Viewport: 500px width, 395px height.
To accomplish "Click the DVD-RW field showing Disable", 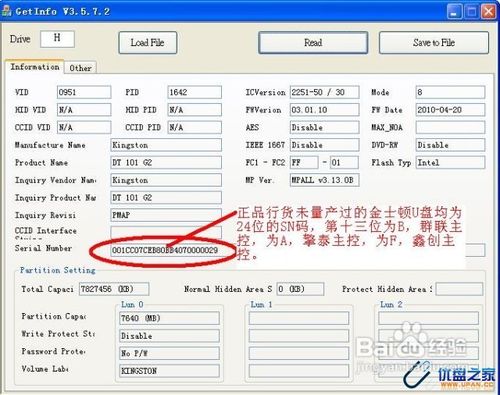I will coord(450,145).
